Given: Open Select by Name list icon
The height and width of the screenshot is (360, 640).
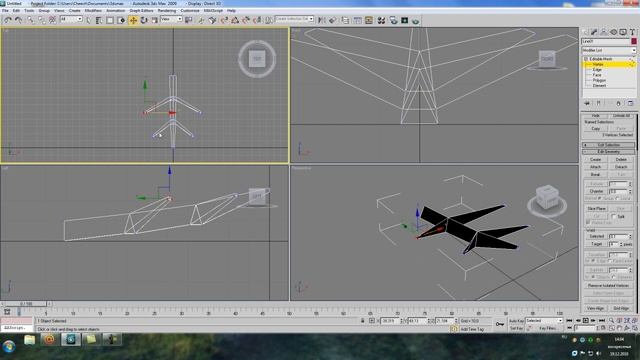Looking at the screenshot, I should tap(99, 20).
